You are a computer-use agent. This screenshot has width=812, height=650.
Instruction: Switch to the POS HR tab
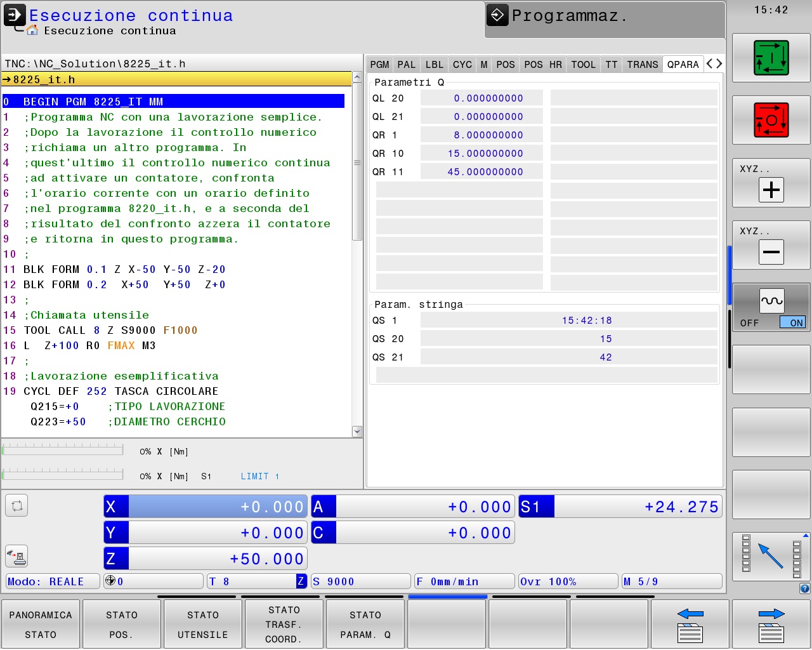click(x=543, y=64)
